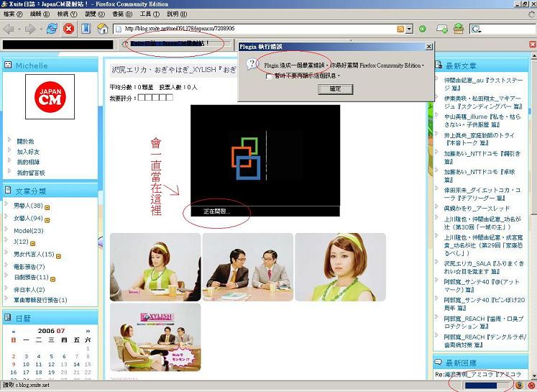Open the address bar dropdown arrow
This screenshot has height=392, width=537.
pyautogui.click(x=409, y=29)
